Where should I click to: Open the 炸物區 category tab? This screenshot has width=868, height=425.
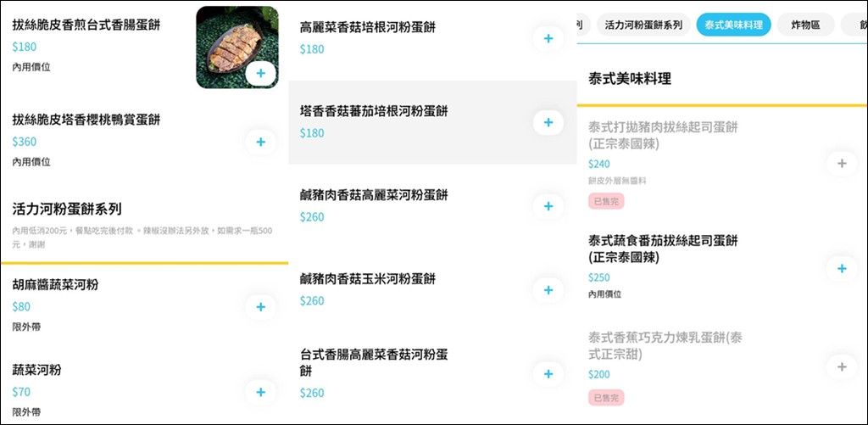point(805,25)
